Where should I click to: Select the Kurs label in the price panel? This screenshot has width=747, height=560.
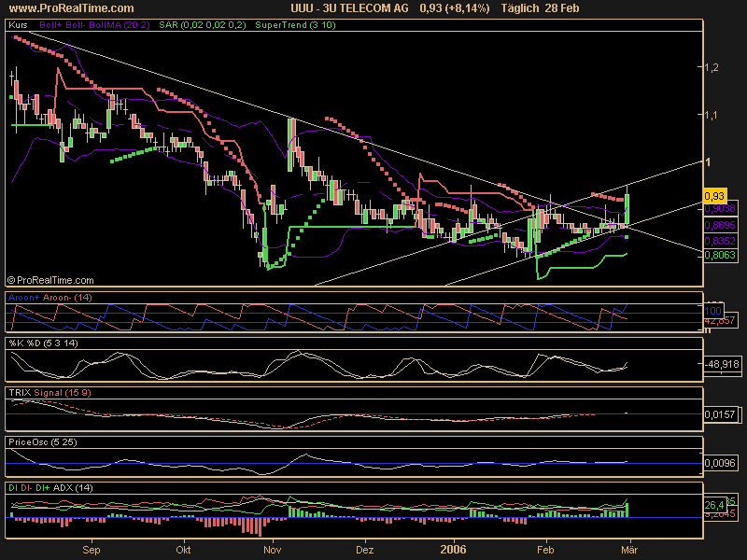pos(18,25)
